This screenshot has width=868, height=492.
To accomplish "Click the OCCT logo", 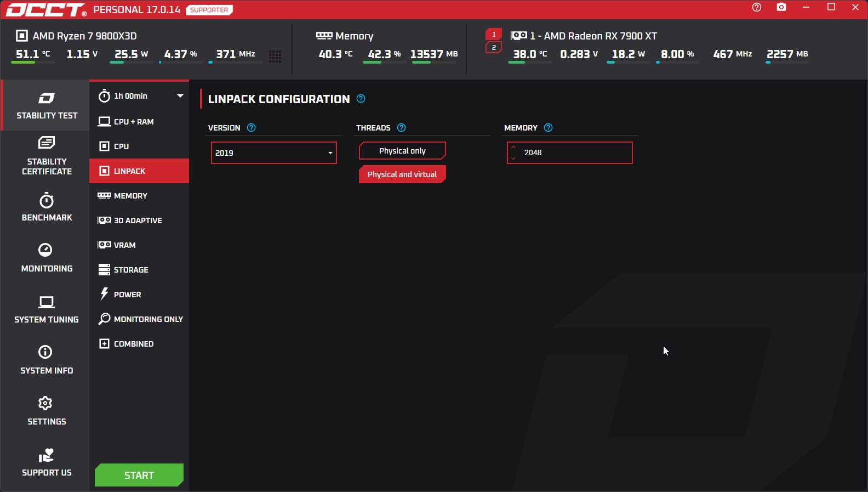I will click(x=46, y=10).
